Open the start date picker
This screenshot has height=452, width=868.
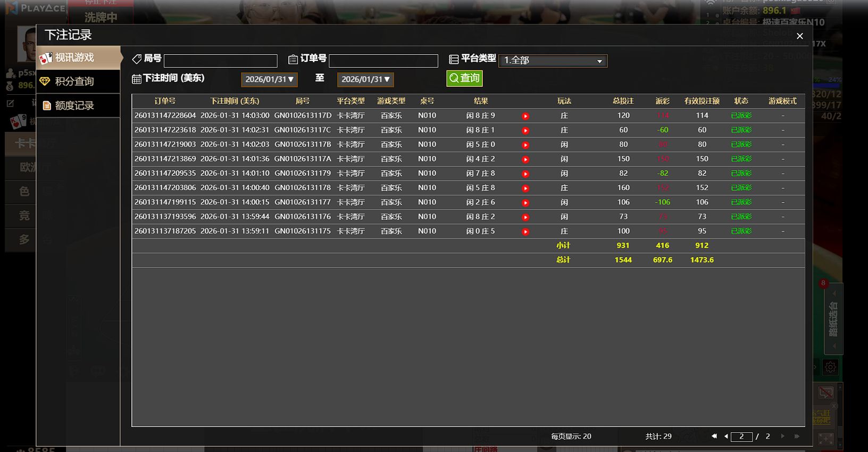pyautogui.click(x=269, y=79)
